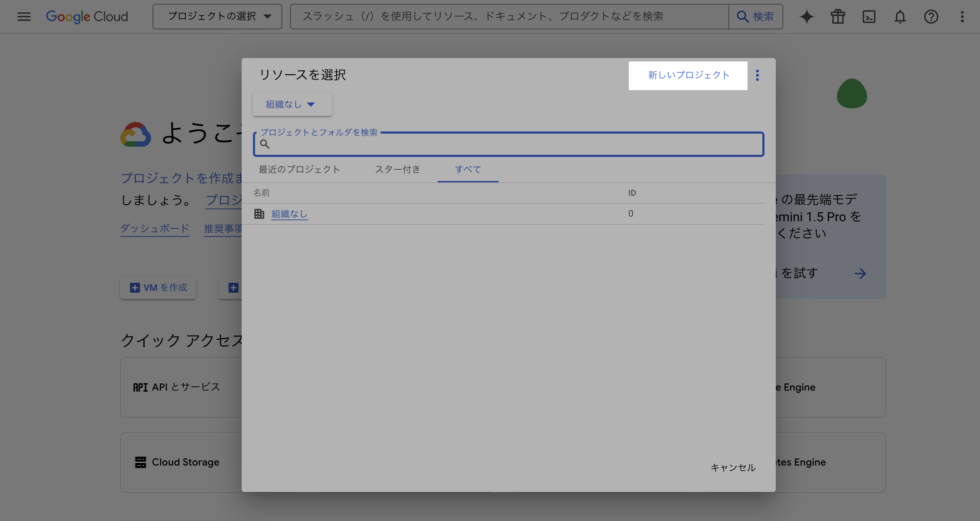
Task: Click 新しいプロジェクト button
Action: [x=688, y=75]
